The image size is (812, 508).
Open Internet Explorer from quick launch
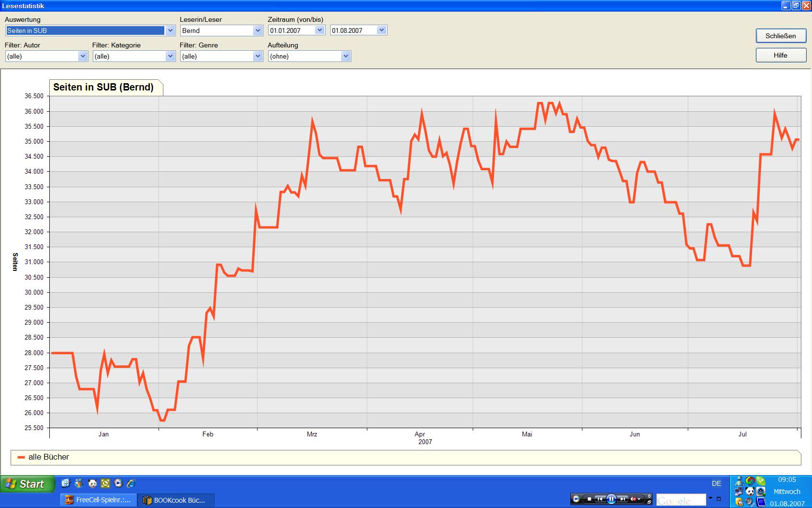pyautogui.click(x=130, y=483)
